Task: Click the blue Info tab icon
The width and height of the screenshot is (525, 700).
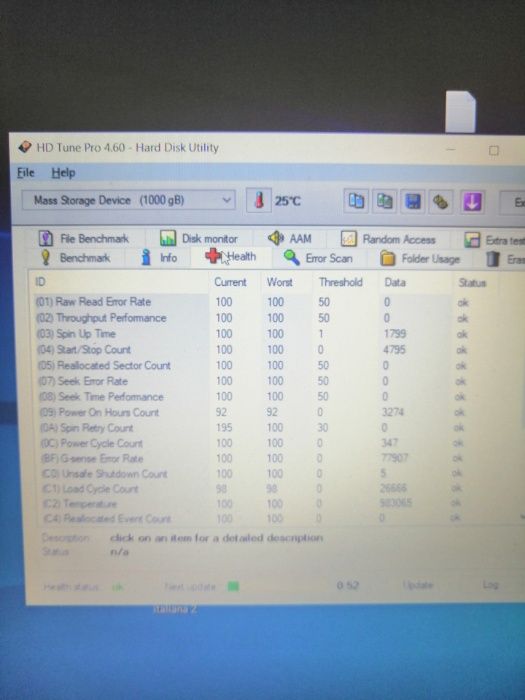Action: 146,258
